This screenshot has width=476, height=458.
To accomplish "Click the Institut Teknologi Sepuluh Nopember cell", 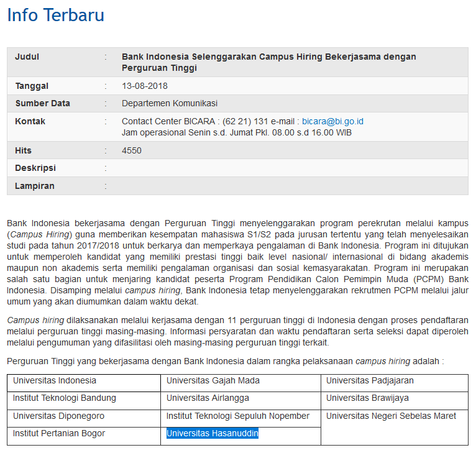I will [240, 418].
